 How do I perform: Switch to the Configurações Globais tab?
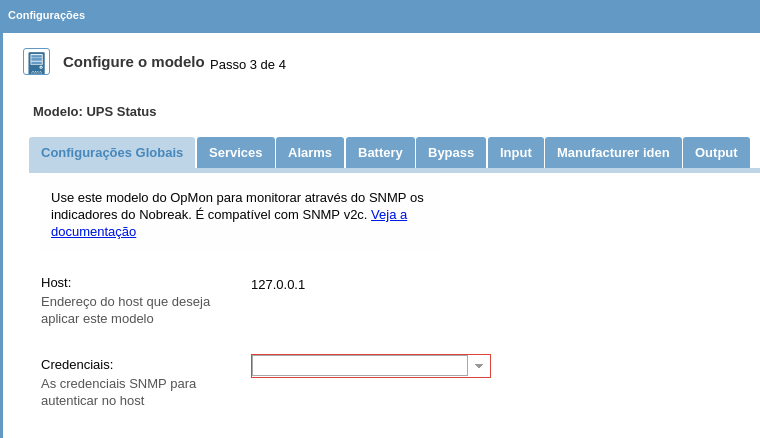pyautogui.click(x=112, y=153)
